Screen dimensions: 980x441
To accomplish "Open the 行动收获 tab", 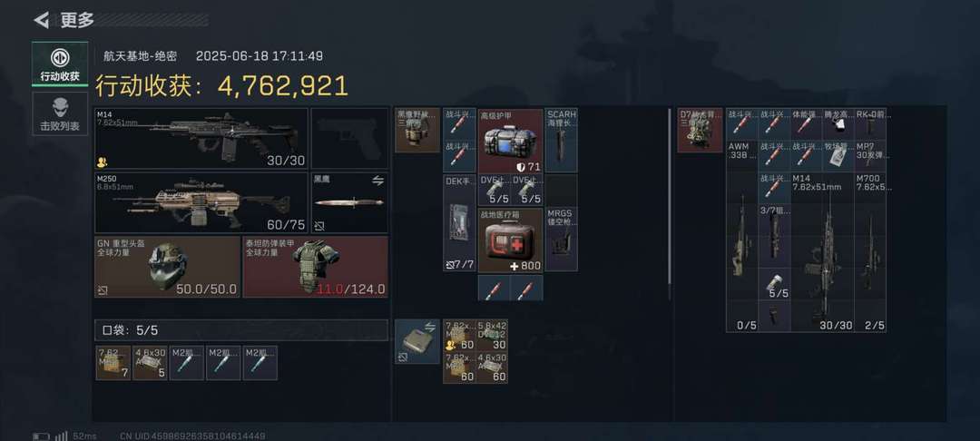I will [x=60, y=64].
